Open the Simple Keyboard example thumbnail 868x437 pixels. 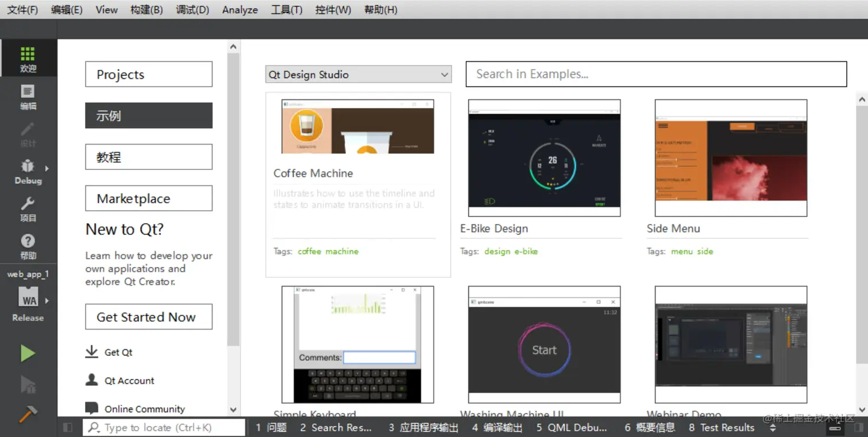(358, 345)
